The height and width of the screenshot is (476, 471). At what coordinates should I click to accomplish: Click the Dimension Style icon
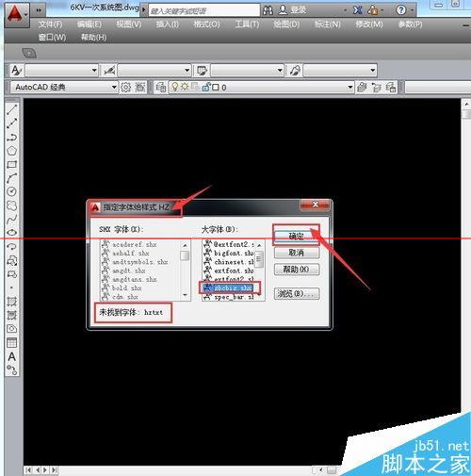109,71
